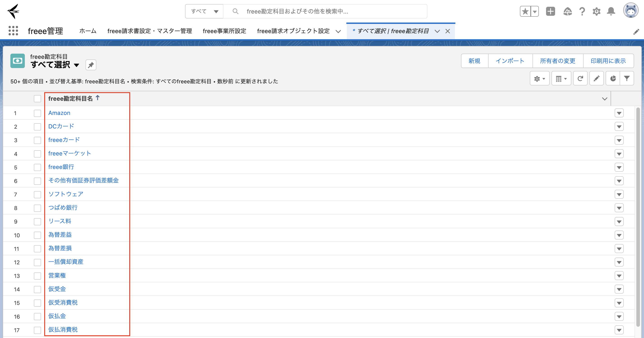Viewport: 644px width, 338px height.
Task: Open the freee事業所設定 tab
Action: point(225,31)
